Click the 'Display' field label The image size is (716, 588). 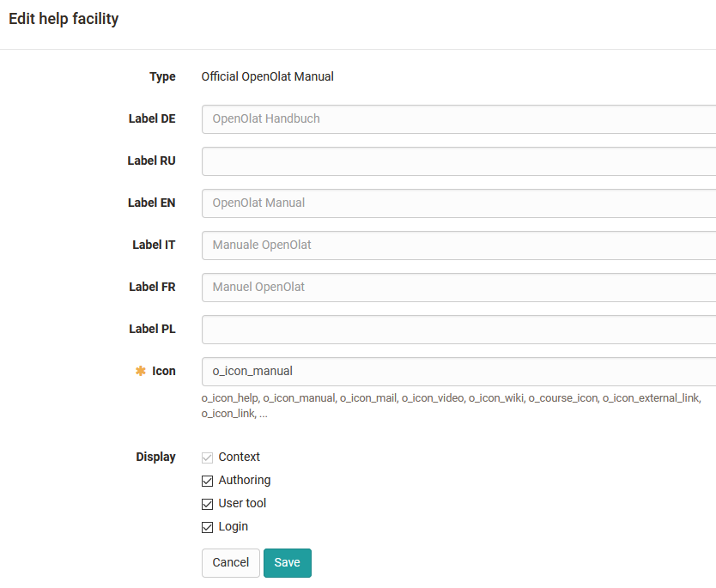[x=155, y=457]
